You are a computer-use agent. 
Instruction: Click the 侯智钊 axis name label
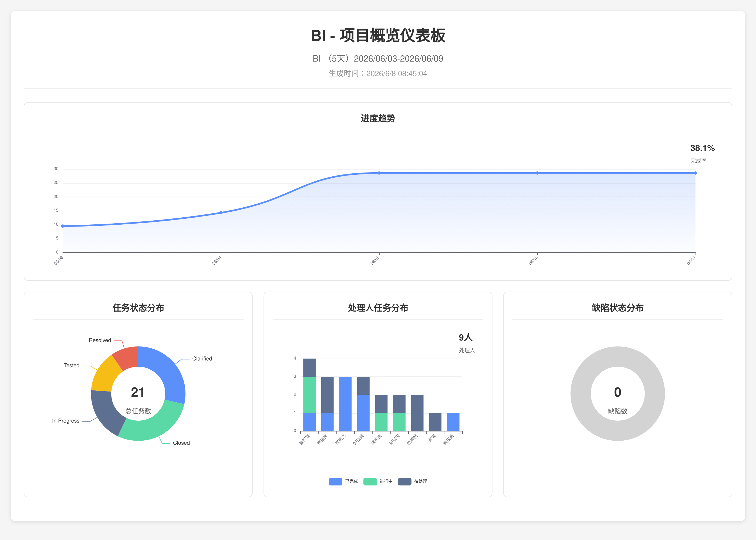[305, 439]
